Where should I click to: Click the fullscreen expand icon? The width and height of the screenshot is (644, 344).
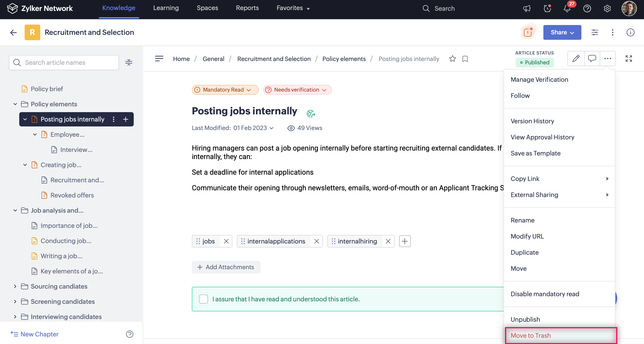pos(629,59)
